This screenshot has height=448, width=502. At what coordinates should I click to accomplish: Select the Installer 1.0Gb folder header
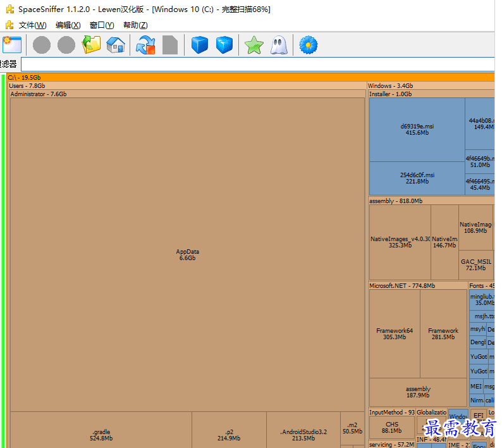click(432, 94)
